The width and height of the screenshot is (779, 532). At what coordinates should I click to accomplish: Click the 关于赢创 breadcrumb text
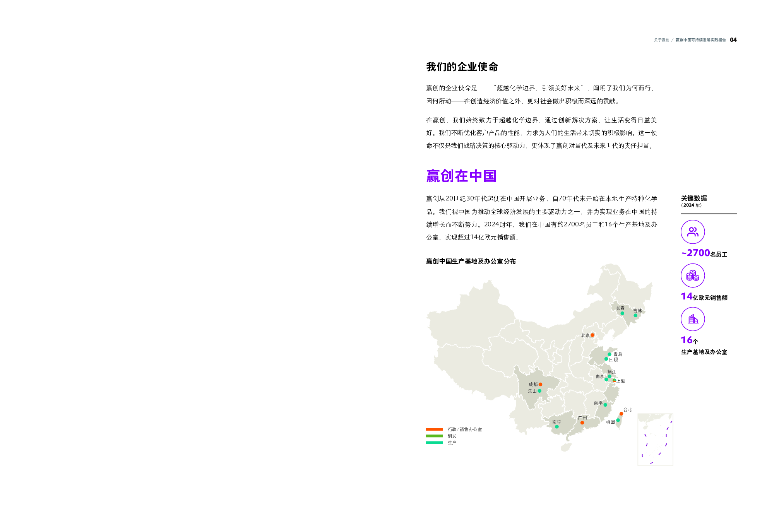coord(661,40)
